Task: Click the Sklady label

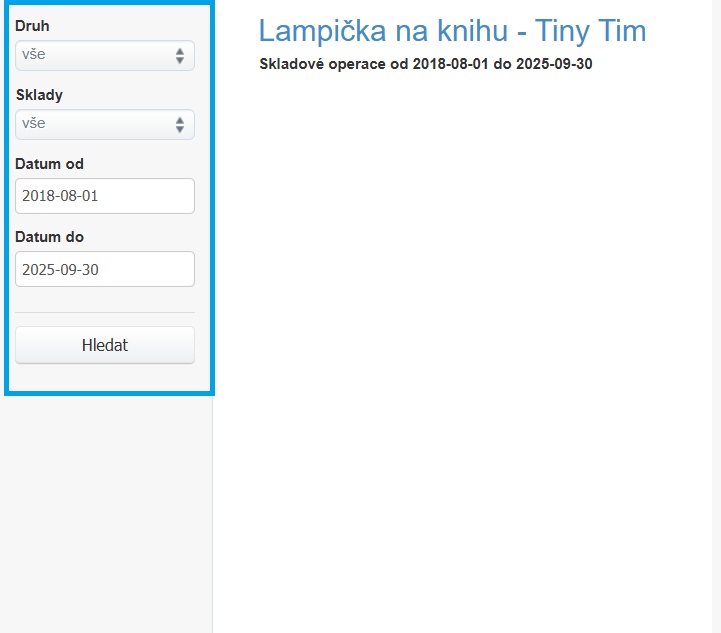Action: click(39, 95)
